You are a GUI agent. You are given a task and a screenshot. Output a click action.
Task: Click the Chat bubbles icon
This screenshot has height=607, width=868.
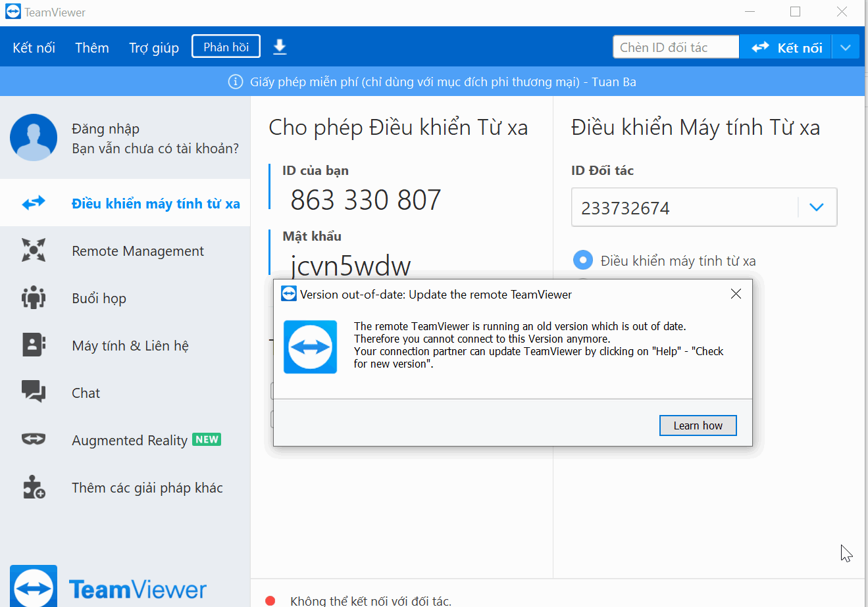34,391
